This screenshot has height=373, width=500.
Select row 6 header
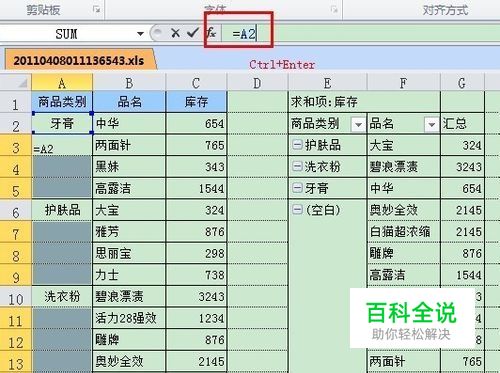tap(16, 210)
